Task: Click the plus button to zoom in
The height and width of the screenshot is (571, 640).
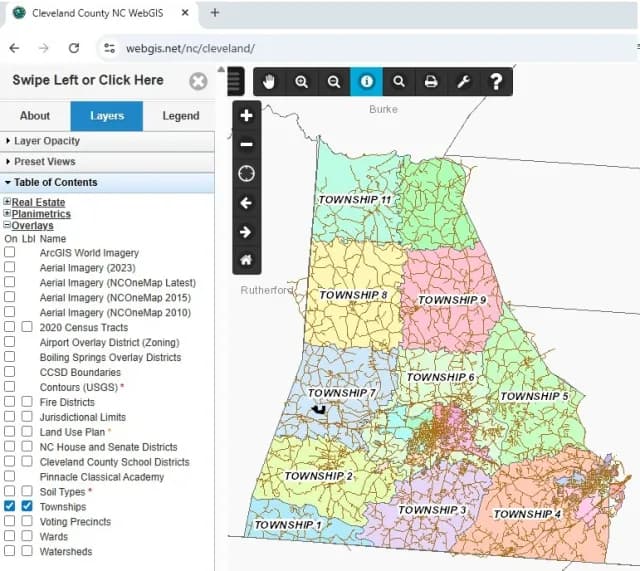Action: [x=247, y=116]
